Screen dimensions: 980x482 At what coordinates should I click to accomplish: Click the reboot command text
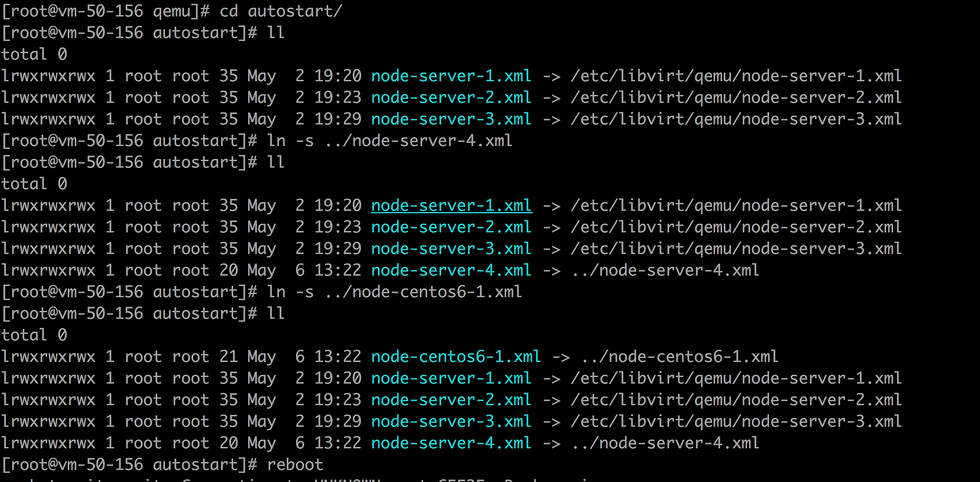295,465
